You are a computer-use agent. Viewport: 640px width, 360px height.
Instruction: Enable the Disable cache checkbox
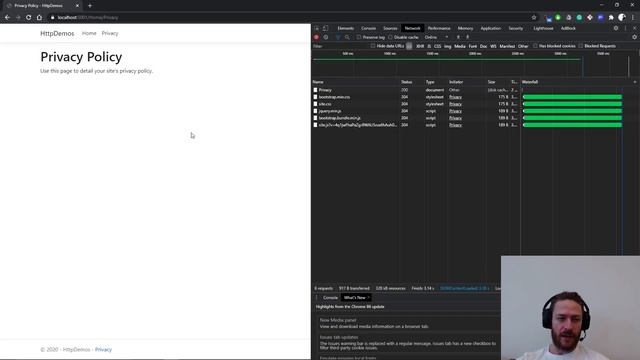[391, 37]
